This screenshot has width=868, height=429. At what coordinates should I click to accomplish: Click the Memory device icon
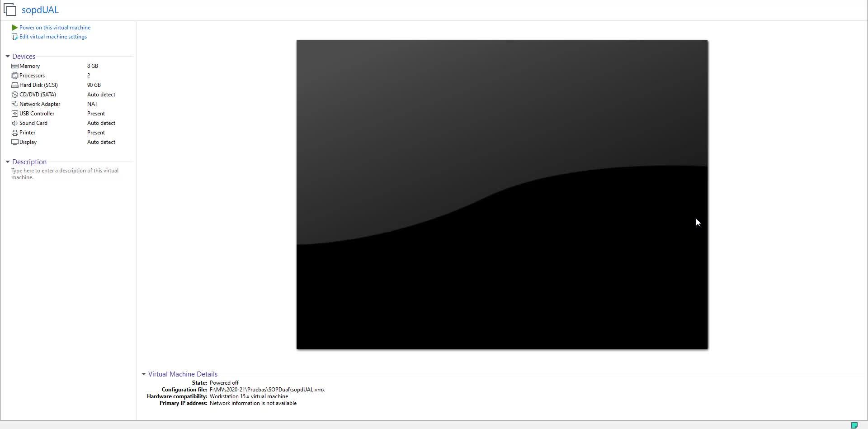[x=15, y=66]
